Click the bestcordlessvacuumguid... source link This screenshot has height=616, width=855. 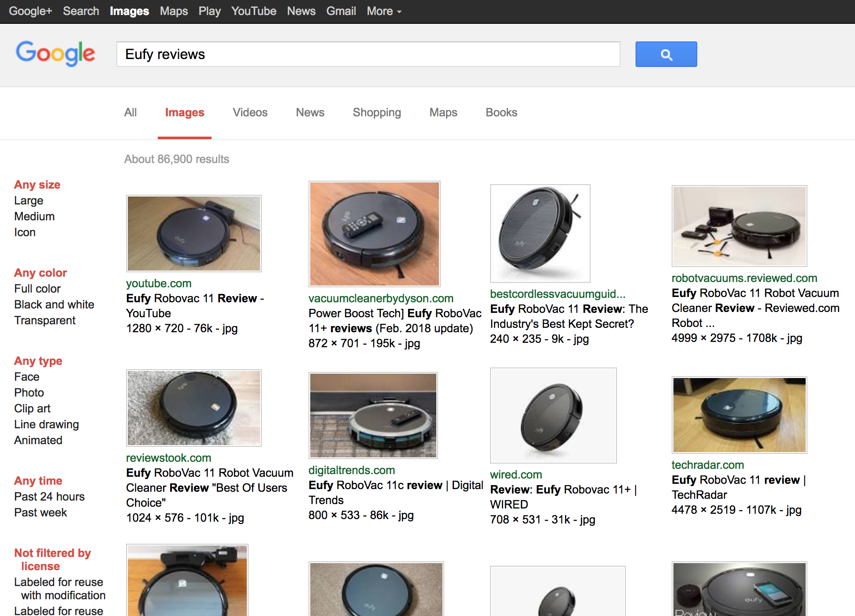click(558, 294)
